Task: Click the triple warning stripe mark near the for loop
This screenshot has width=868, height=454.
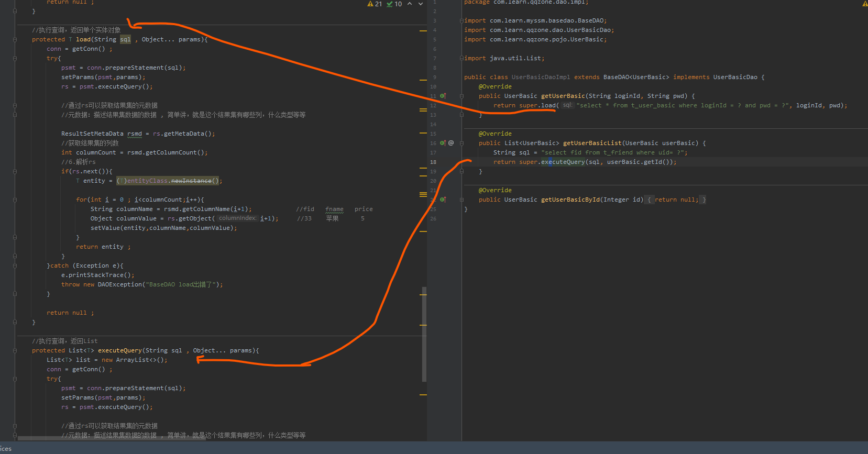Action: (x=423, y=194)
